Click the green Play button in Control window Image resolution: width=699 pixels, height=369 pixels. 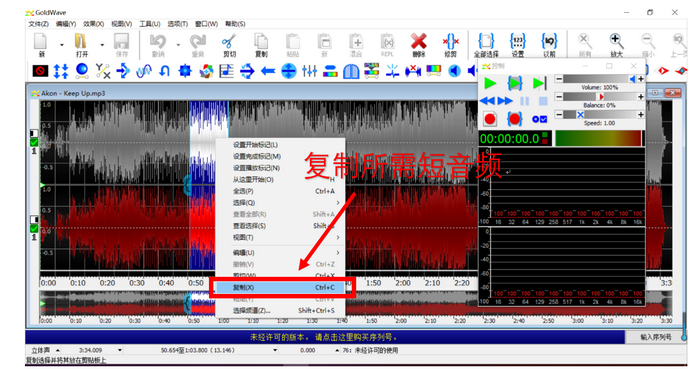coord(490,83)
